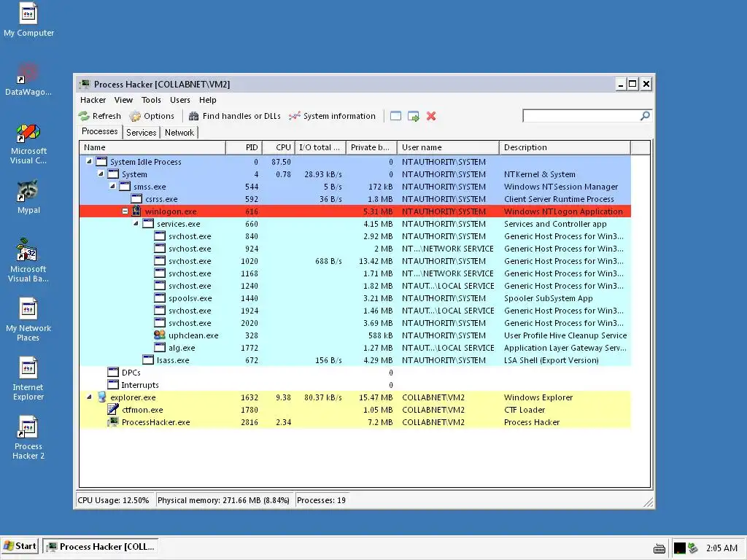This screenshot has height=560, width=747.
Task: Open the View menu
Action: (123, 100)
